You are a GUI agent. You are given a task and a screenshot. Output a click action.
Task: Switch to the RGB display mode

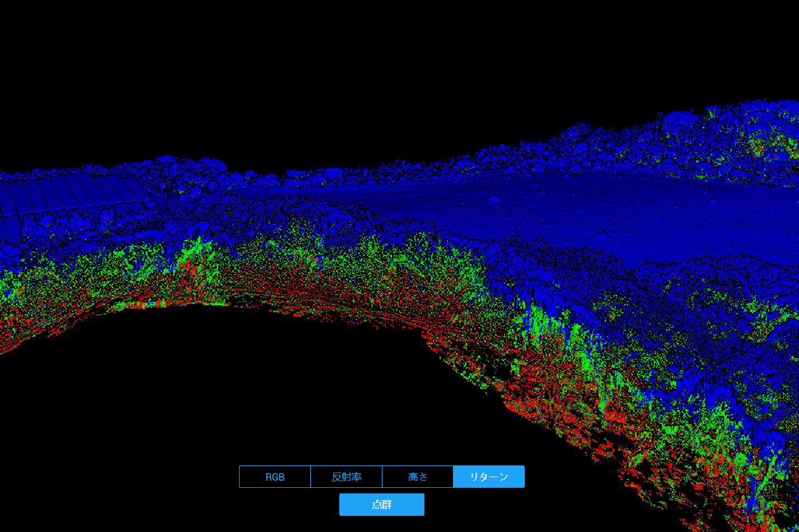click(x=275, y=477)
